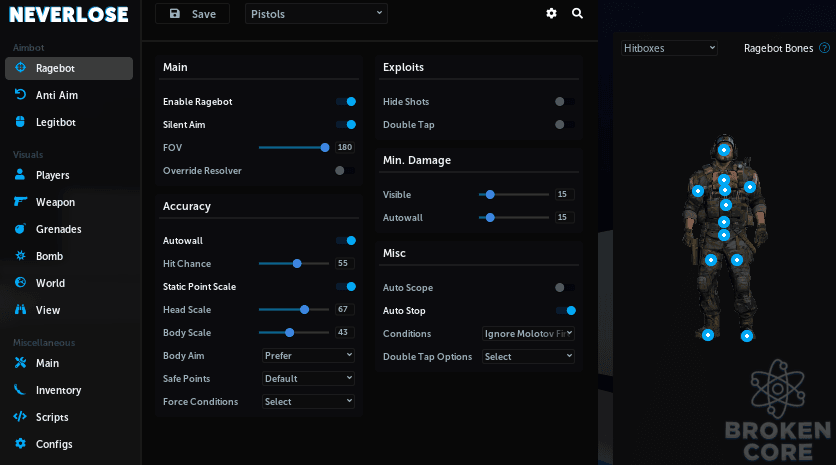Click the Ragebot Bones help question icon
Viewport: 836px width, 465px height.
(x=824, y=48)
